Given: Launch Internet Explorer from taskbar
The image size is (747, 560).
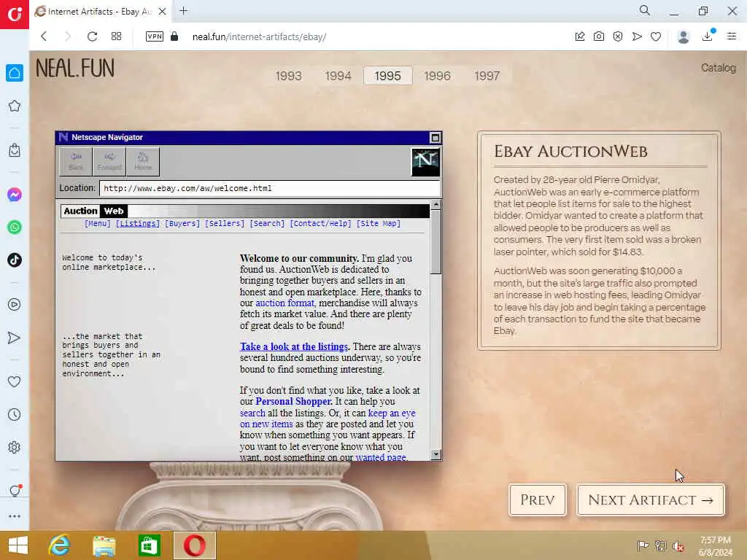Looking at the screenshot, I should point(59,545).
